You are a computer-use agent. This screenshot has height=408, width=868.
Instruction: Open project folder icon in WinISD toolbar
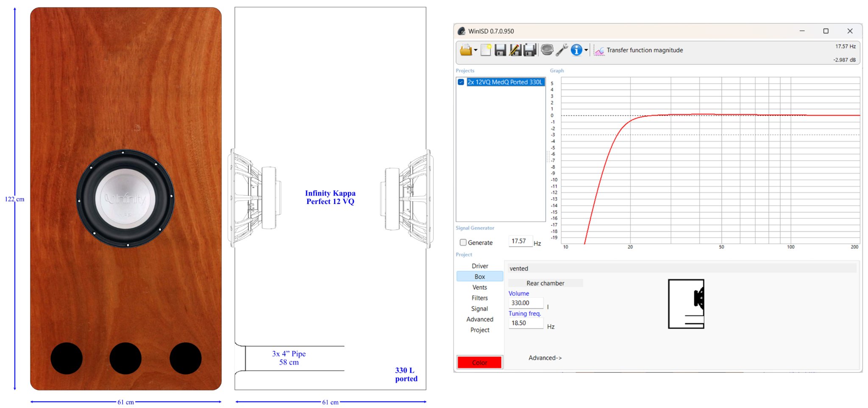(466, 50)
